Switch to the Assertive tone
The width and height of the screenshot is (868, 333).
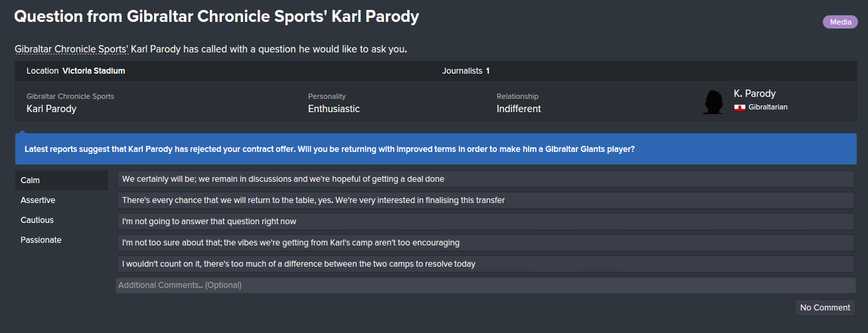62,200
